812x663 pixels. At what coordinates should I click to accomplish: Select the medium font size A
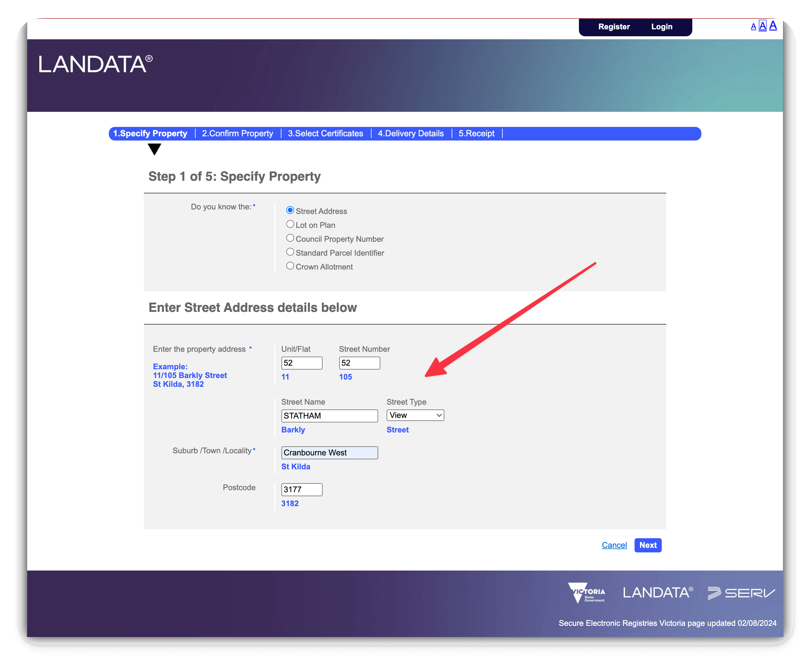[x=762, y=26]
